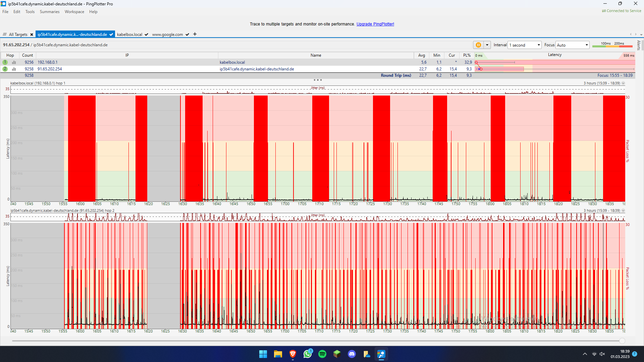Toggle checkmark on kabelbox.local tab
Image resolution: width=644 pixels, height=362 pixels.
pyautogui.click(x=147, y=35)
